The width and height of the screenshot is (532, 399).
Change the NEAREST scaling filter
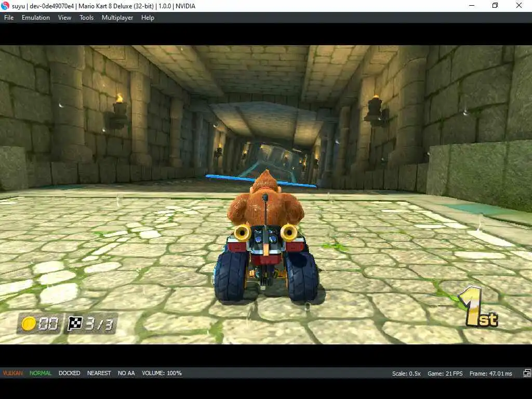click(99, 373)
